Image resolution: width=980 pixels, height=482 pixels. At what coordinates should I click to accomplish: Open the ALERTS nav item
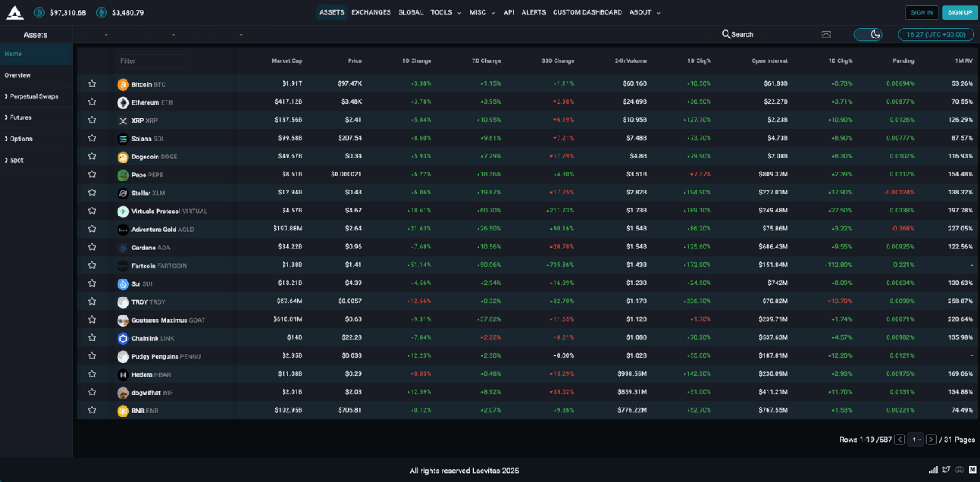click(533, 12)
